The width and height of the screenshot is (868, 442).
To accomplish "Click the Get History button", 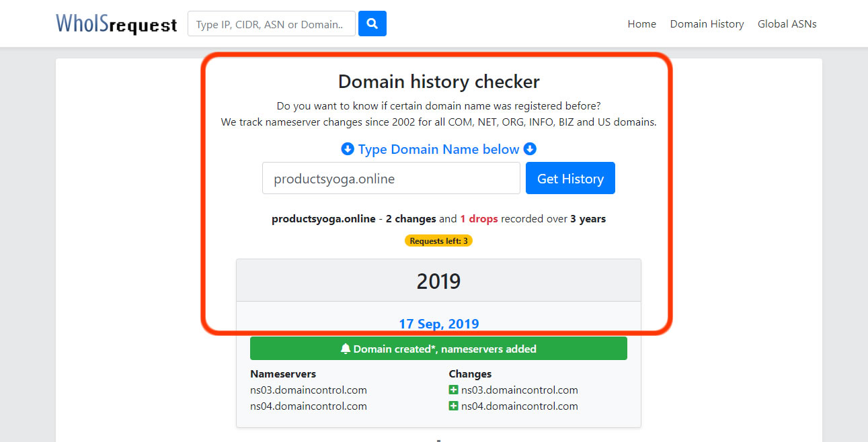I will (x=570, y=178).
